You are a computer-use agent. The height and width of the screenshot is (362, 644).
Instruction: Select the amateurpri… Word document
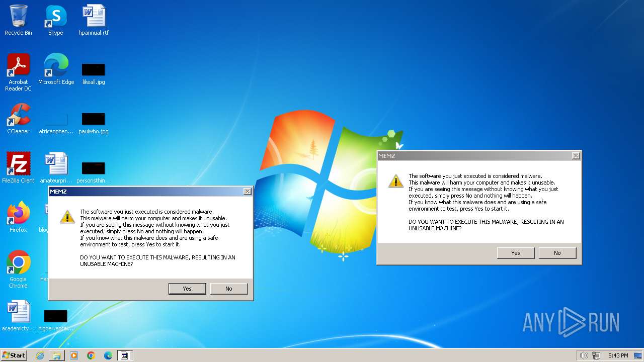pos(56,167)
